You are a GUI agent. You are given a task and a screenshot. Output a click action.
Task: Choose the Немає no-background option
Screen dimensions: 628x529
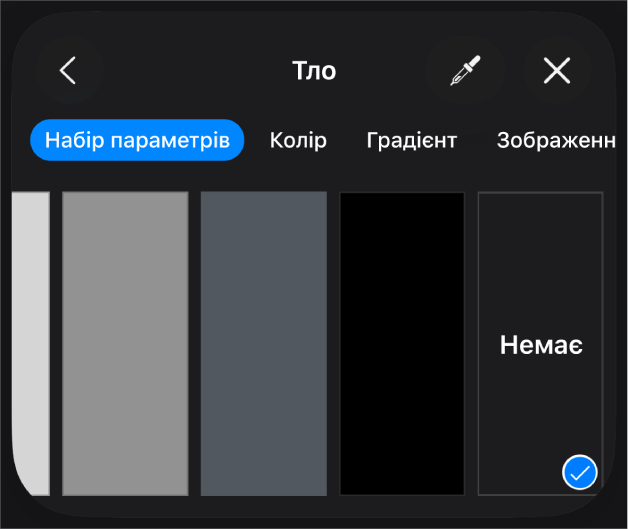541,344
